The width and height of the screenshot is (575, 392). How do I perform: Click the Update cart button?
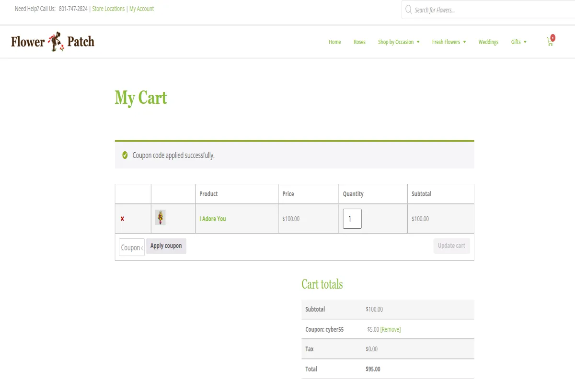pos(451,246)
